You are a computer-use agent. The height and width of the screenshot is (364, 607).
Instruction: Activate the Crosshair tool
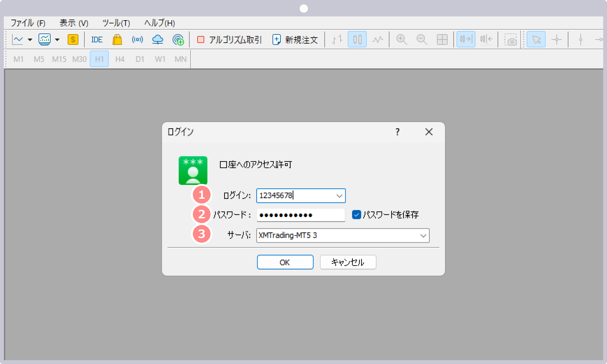556,39
